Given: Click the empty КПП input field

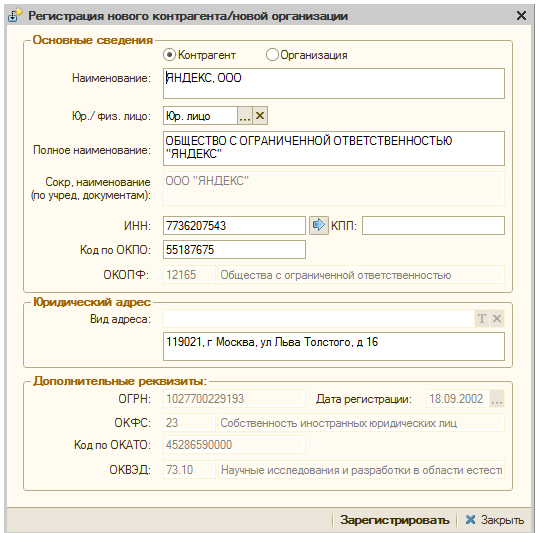Looking at the screenshot, I should [433, 226].
